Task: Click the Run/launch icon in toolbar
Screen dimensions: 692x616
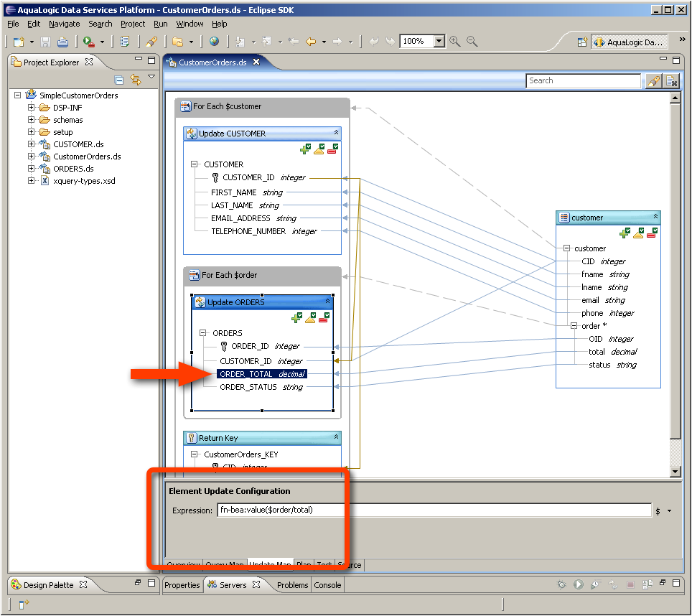Action: click(x=89, y=42)
